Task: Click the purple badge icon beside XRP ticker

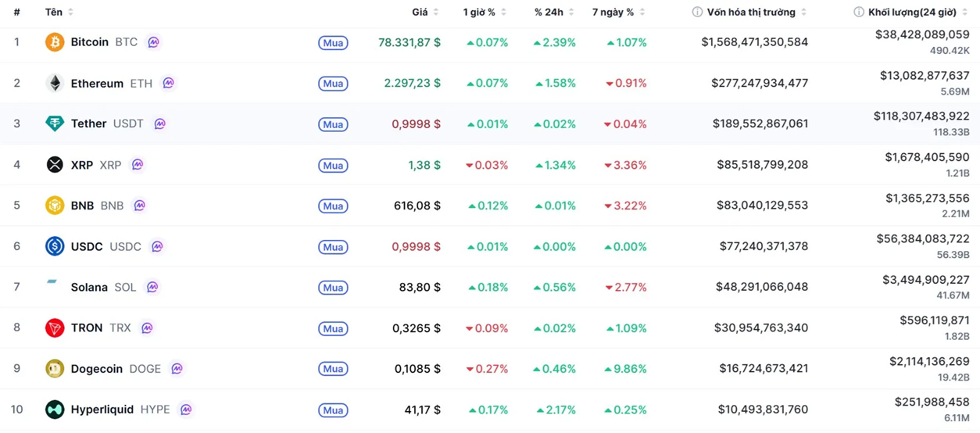Action: [x=138, y=165]
